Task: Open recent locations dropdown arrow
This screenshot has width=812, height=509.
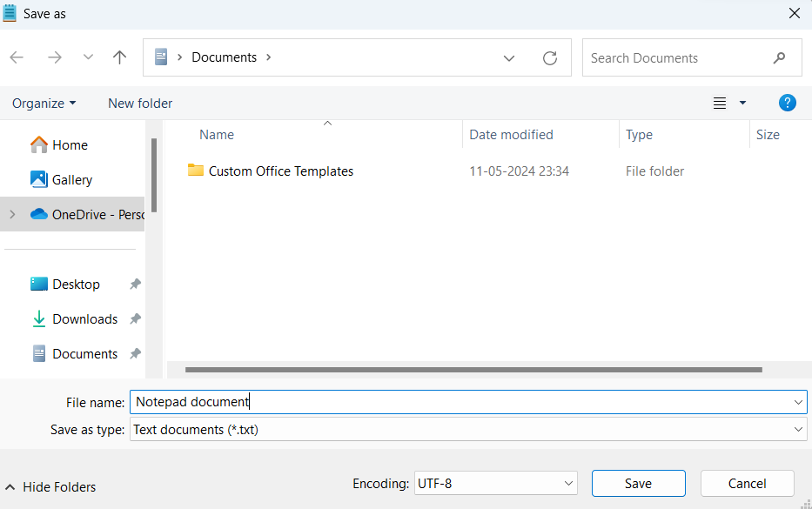Action: [x=88, y=57]
